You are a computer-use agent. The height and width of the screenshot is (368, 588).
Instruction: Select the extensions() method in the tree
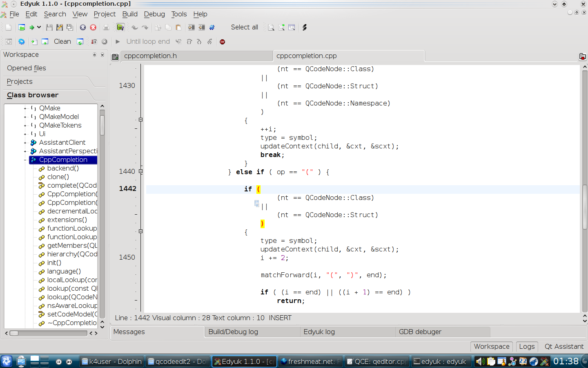pyautogui.click(x=67, y=220)
